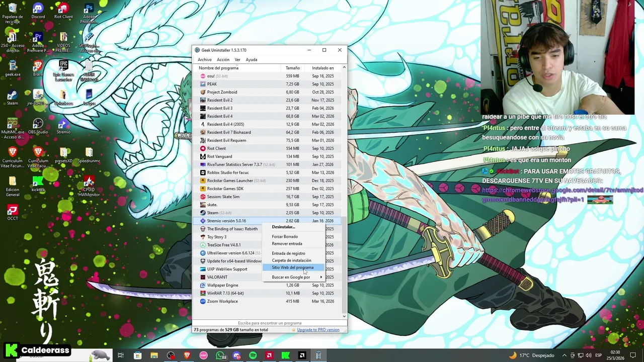Select the Papelera de reciclaje desktop icon
Screen dimensions: 644x362
coord(13,13)
